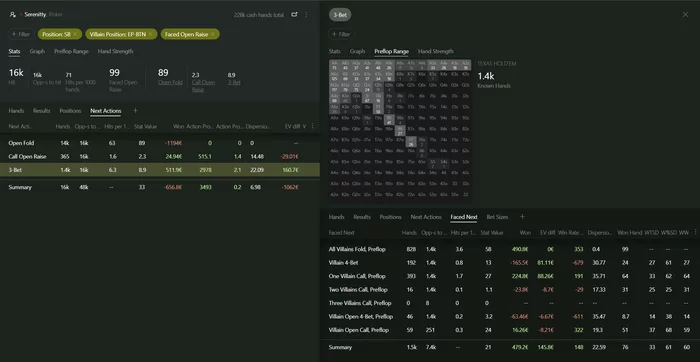Screen dimensions: 700x362
Task: Add a new tab after Bet Sizes
Action: 522,217
